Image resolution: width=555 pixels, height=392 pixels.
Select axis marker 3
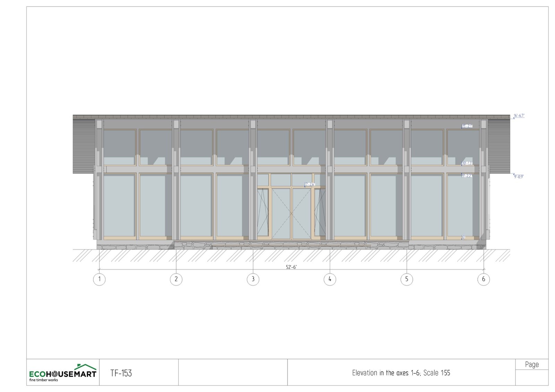pos(253,279)
